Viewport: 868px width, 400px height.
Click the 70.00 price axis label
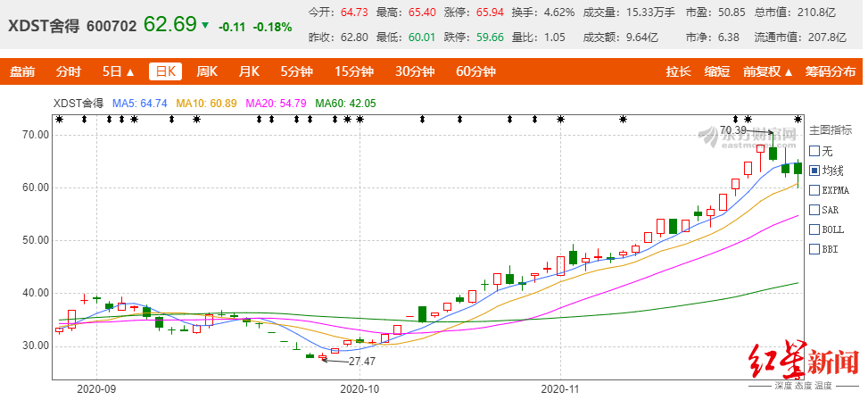point(36,135)
